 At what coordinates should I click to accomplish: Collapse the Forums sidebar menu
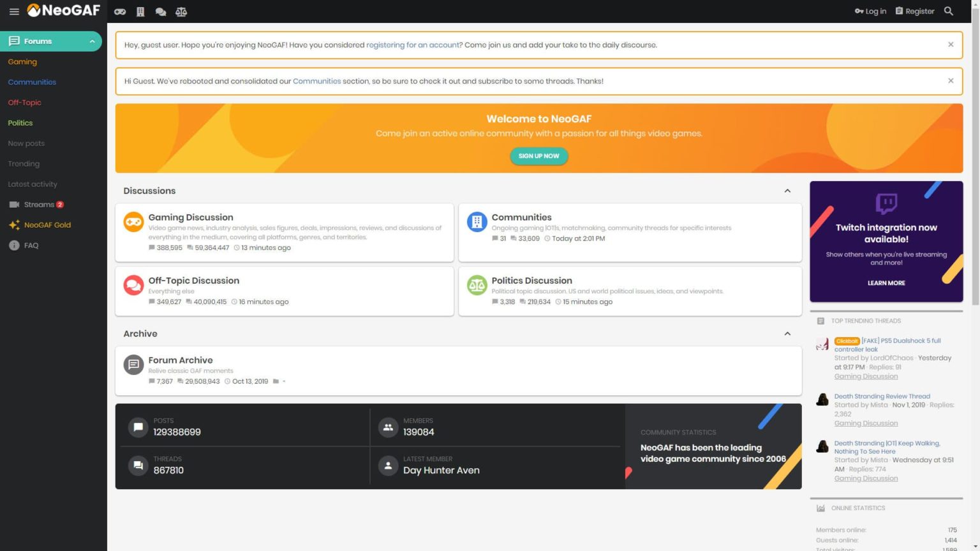coord(92,41)
